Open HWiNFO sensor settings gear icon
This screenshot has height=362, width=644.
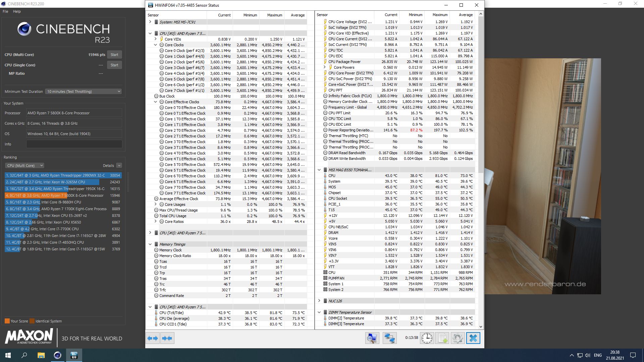458,338
